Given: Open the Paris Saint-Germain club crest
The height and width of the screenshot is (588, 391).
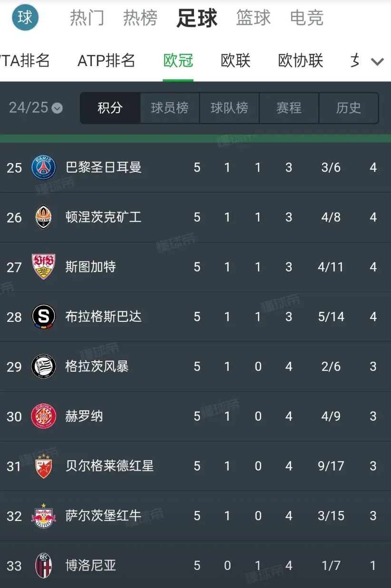Looking at the screenshot, I should 43,167.
